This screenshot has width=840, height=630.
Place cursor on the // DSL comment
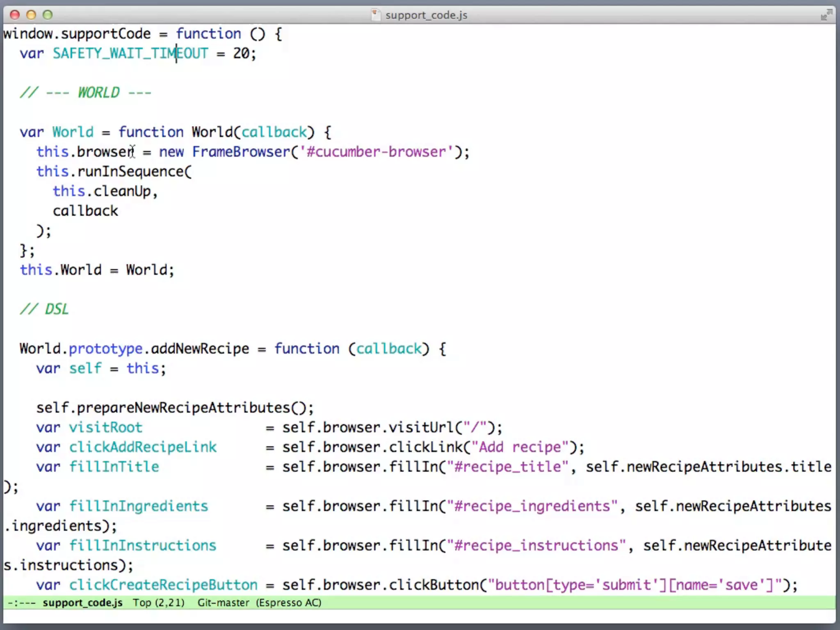[x=44, y=309]
